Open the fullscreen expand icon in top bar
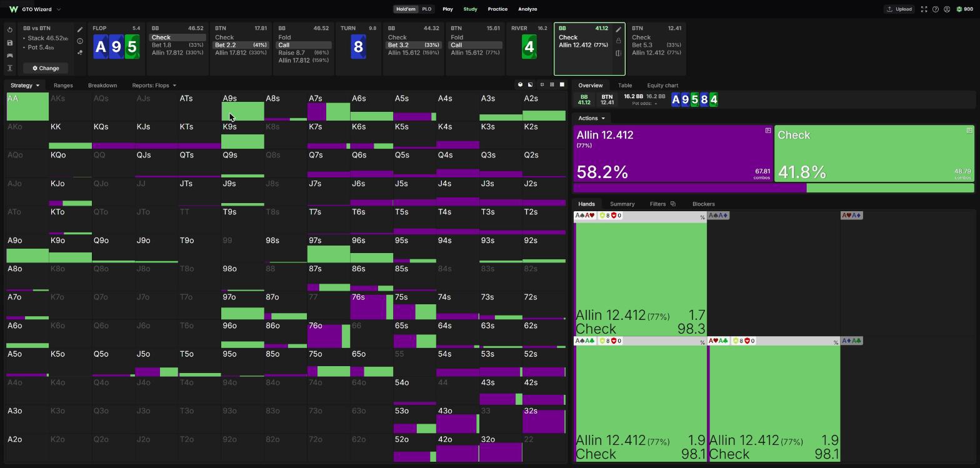980x468 pixels. (924, 9)
